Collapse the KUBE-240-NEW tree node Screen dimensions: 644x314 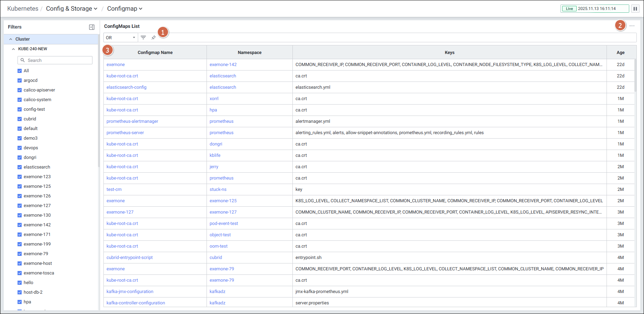point(13,49)
